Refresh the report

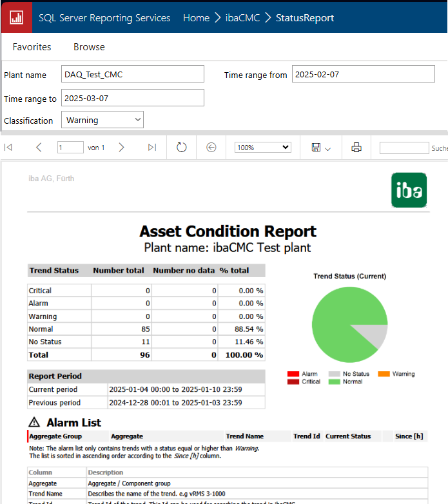[x=182, y=148]
